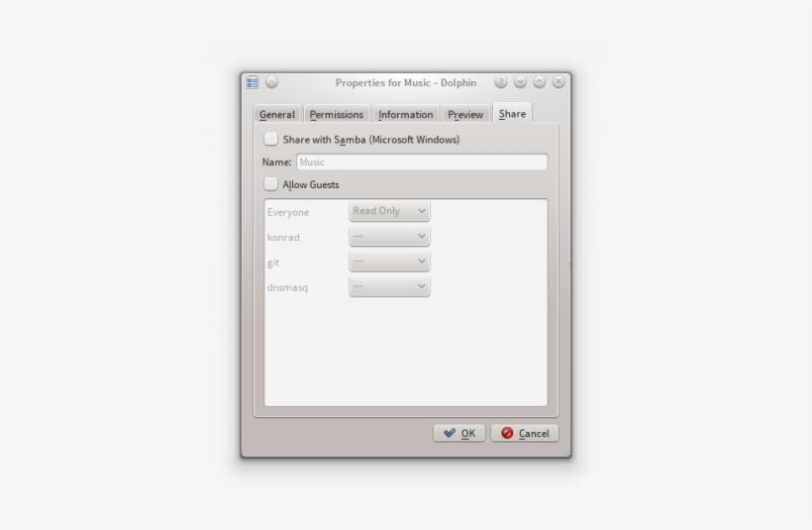Open the Everyone permission dropdown
The image size is (812, 530).
[389, 211]
